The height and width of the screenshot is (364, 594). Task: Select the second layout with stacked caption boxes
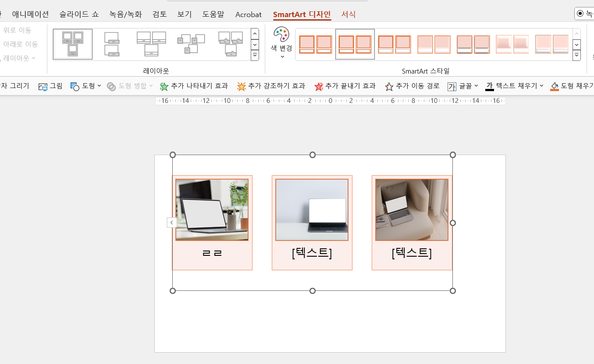pyautogui.click(x=112, y=44)
